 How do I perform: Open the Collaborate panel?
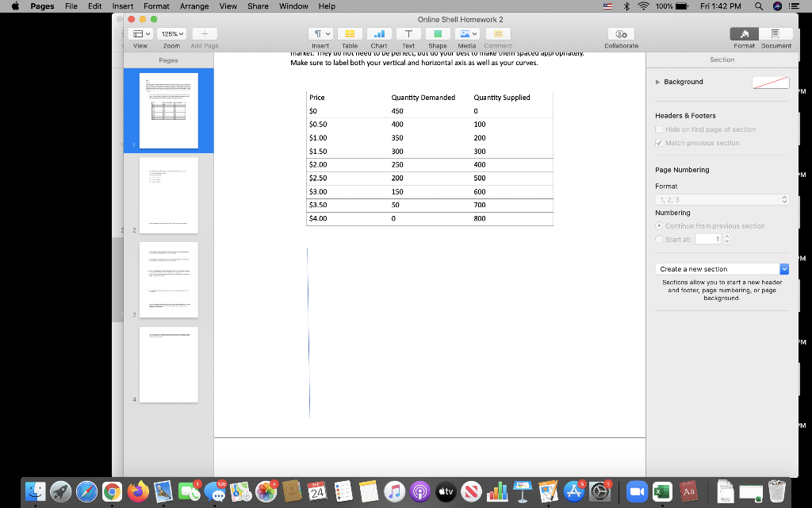(621, 33)
